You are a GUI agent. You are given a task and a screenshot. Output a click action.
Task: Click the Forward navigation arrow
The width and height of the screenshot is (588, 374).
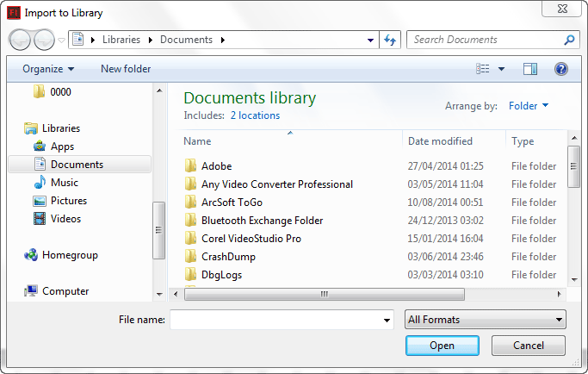tap(44, 40)
